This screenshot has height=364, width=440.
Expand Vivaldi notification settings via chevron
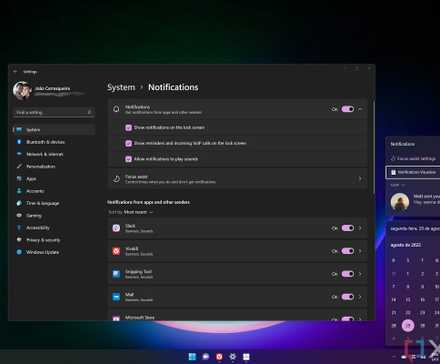(360, 251)
